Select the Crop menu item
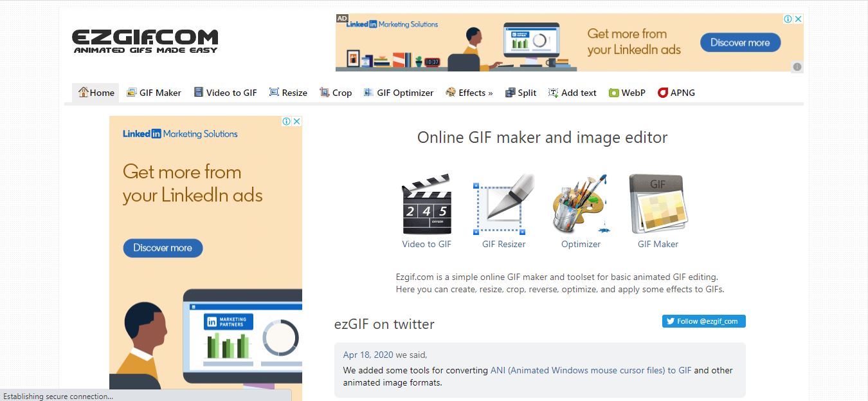Screen dimensions: 868x401 tap(336, 93)
